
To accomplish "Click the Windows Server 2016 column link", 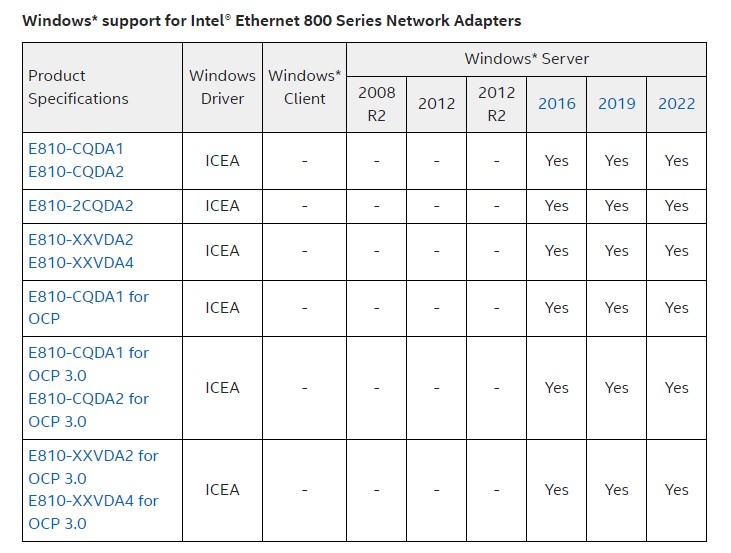I will pyautogui.click(x=557, y=103).
